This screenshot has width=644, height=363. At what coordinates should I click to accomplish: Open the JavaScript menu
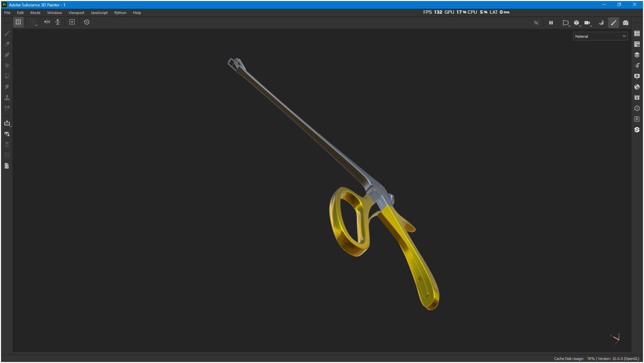(99, 13)
